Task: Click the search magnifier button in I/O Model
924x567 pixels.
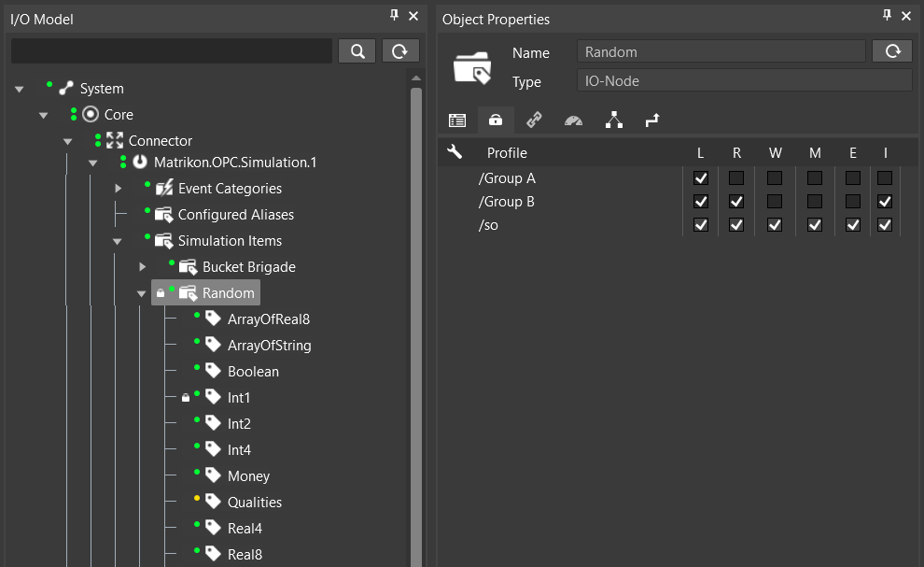Action: coord(357,51)
